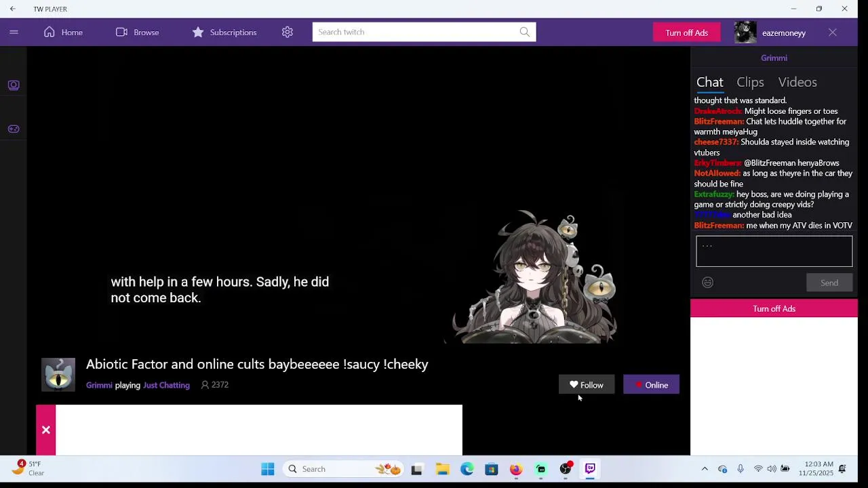Open the notification bell in the system tray

842,469
